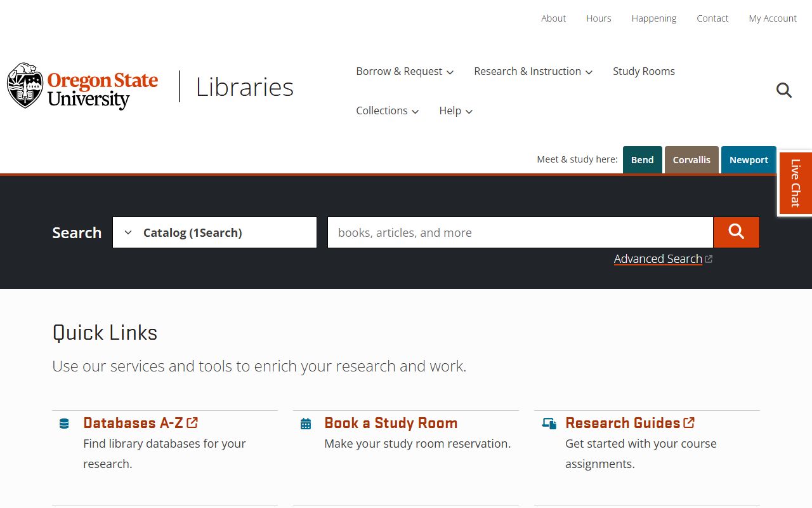Follow the Advanced Search link
The image size is (812, 508).
[x=658, y=259]
